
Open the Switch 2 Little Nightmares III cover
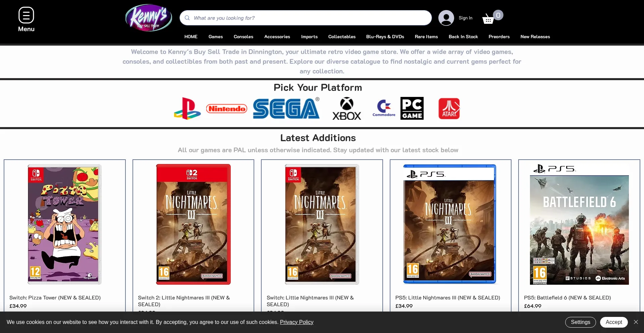click(193, 224)
